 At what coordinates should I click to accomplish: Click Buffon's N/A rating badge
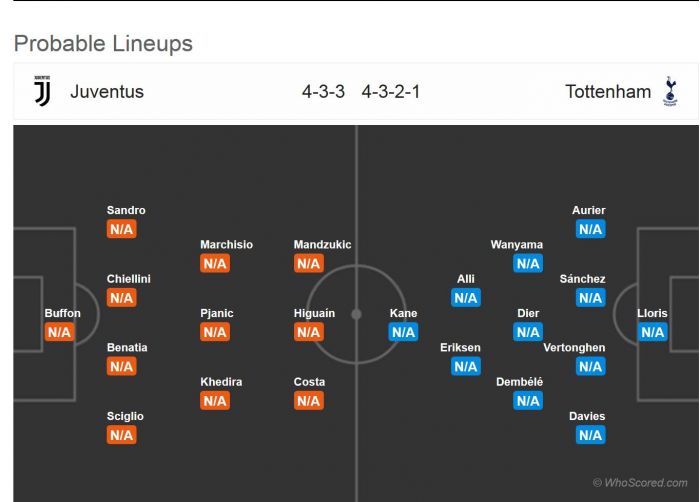click(x=60, y=332)
